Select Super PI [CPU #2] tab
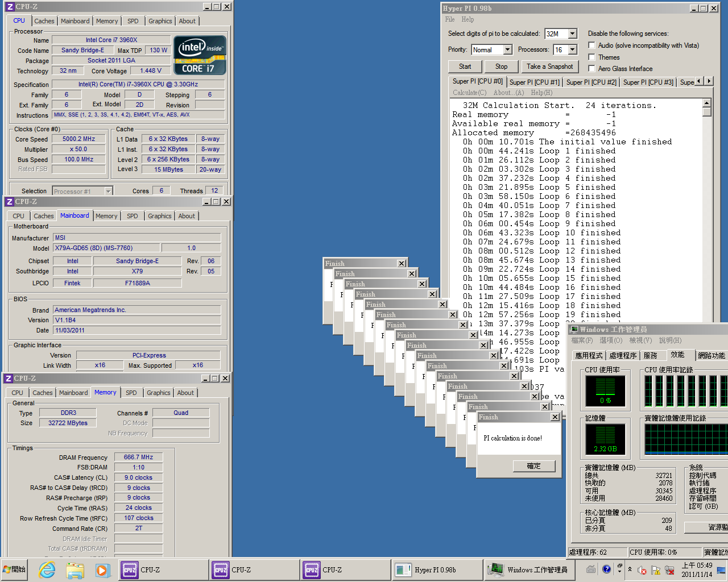The width and height of the screenshot is (728, 582). point(591,82)
